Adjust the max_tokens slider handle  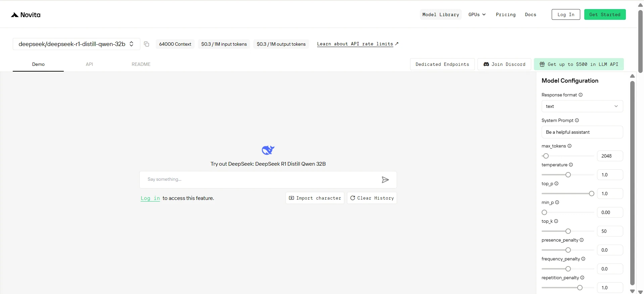[546, 156]
